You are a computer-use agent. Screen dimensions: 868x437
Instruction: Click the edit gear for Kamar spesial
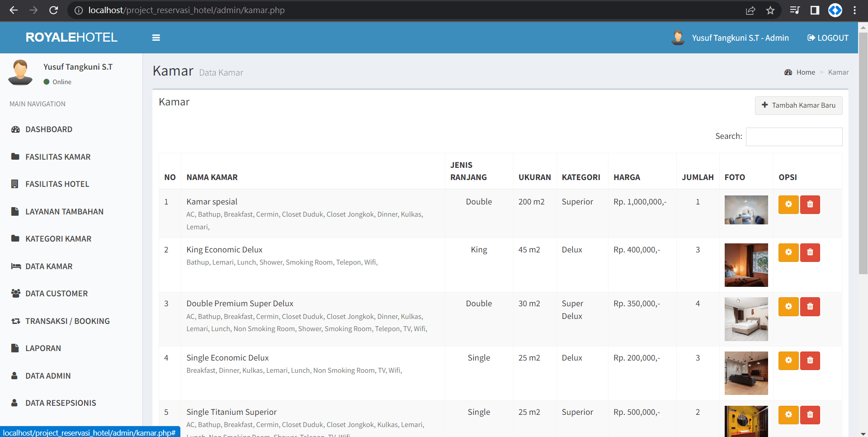(x=788, y=204)
